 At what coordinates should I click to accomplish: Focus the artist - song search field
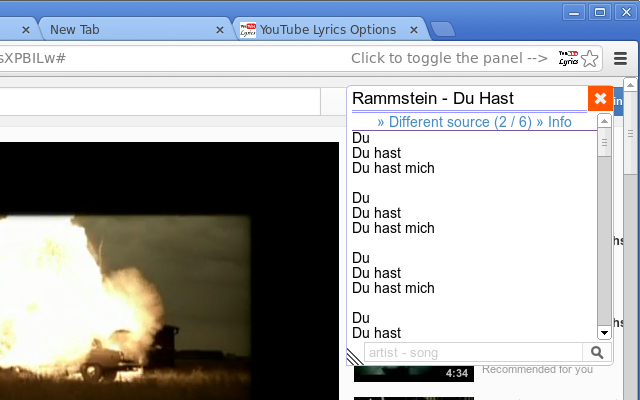[473, 352]
